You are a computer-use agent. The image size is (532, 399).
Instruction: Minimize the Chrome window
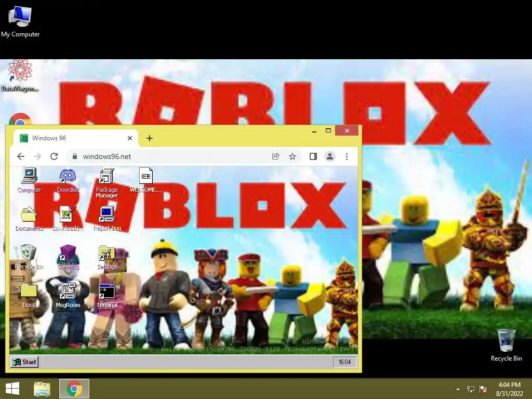tap(314, 130)
